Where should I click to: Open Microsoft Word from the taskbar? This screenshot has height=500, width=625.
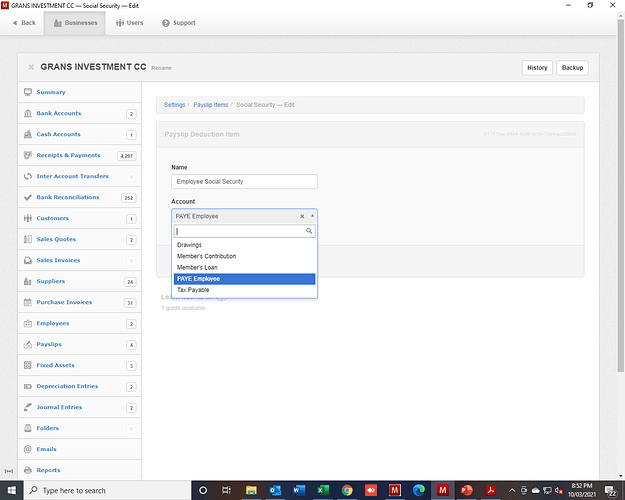(x=299, y=490)
